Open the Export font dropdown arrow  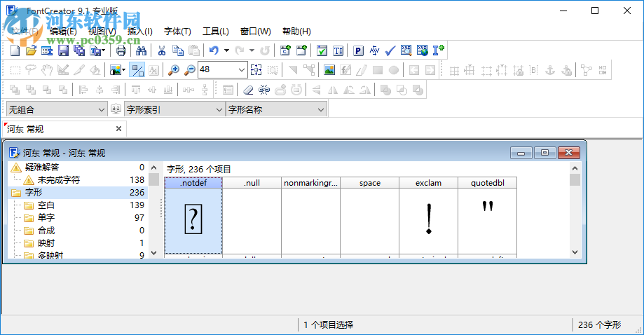[103, 50]
